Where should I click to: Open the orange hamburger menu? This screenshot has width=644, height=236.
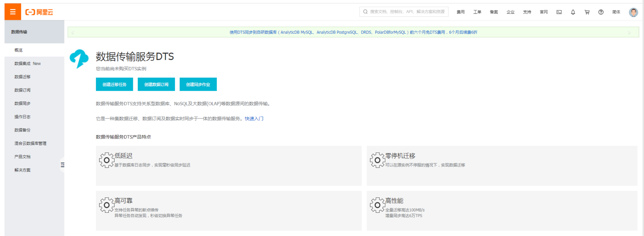click(13, 12)
